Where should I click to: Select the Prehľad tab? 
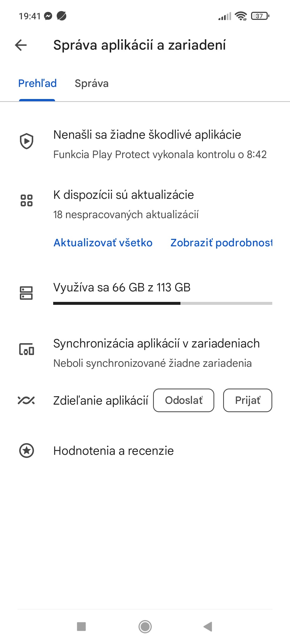pos(37,83)
